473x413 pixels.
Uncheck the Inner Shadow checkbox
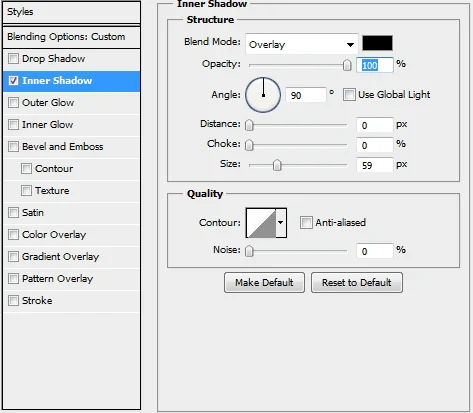click(13, 81)
